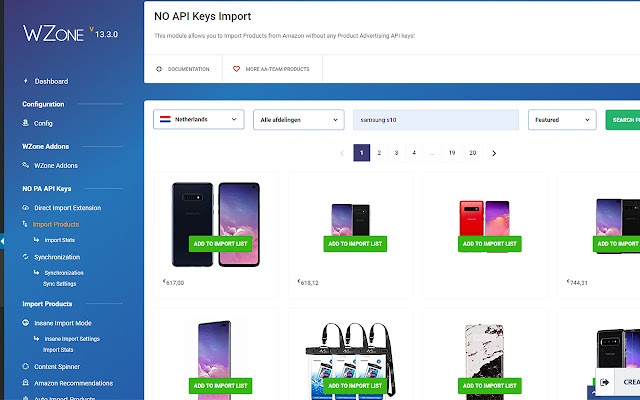Click the red heart icon
The image size is (640, 400).
pyautogui.click(x=236, y=69)
